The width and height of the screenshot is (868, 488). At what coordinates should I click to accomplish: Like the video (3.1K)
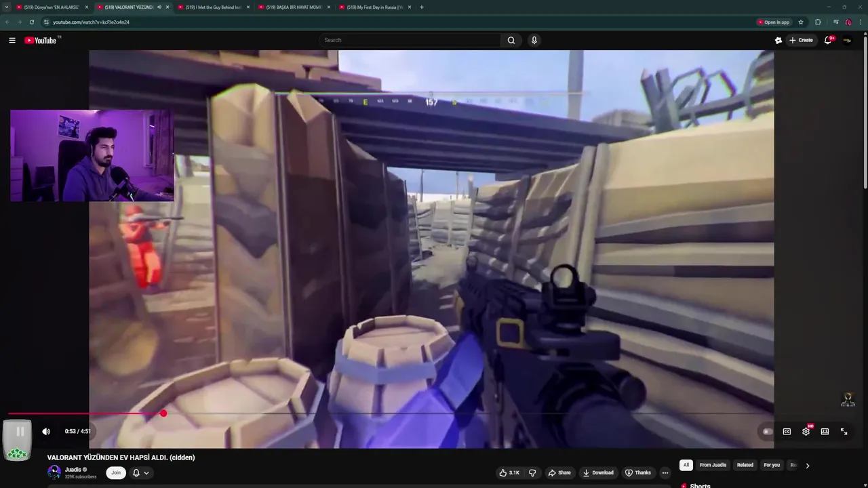coord(509,472)
